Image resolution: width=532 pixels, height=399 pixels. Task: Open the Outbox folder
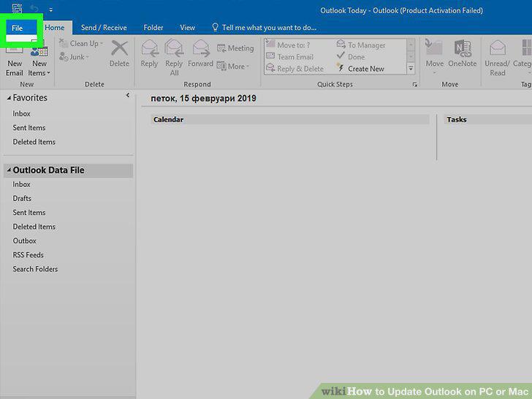click(x=24, y=241)
